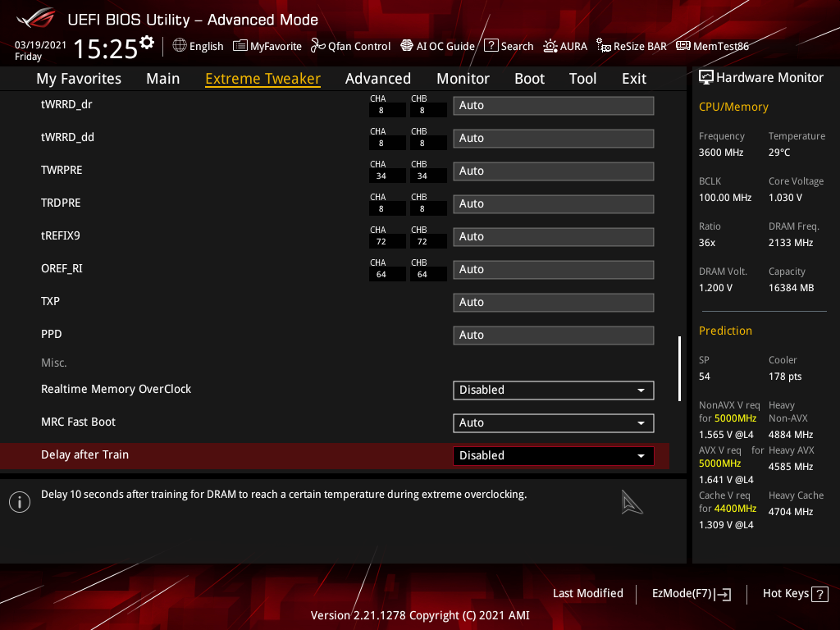Open MRC Fast Boot dropdown
Image resolution: width=840 pixels, height=630 pixels.
[554, 422]
